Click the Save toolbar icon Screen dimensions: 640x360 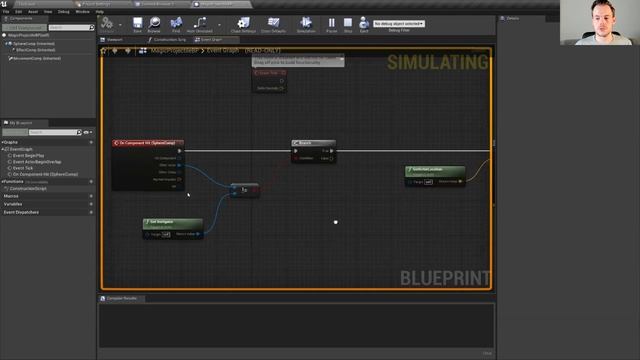[138, 23]
